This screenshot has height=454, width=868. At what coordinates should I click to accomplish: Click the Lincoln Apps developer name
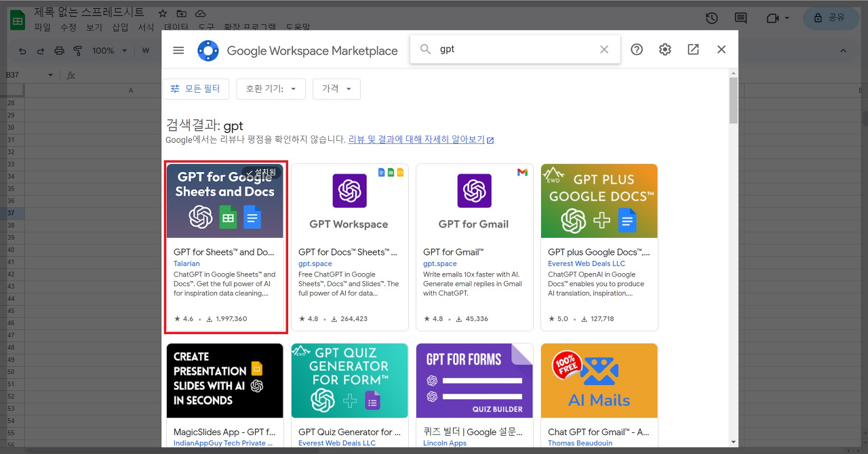(445, 443)
